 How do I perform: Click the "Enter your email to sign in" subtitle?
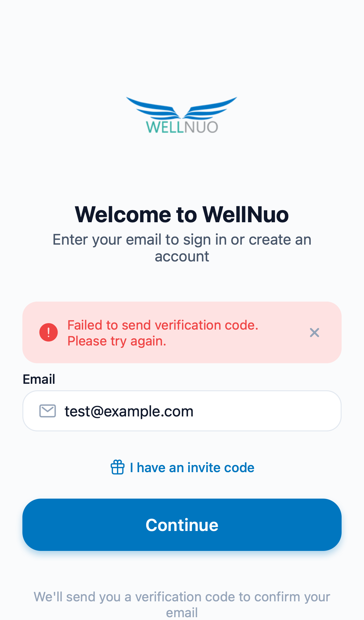(x=182, y=240)
